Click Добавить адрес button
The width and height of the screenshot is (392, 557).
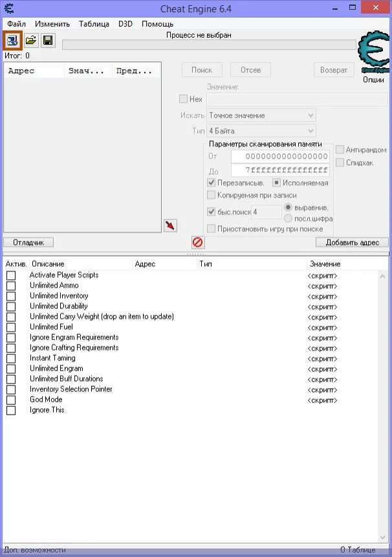[x=353, y=242]
